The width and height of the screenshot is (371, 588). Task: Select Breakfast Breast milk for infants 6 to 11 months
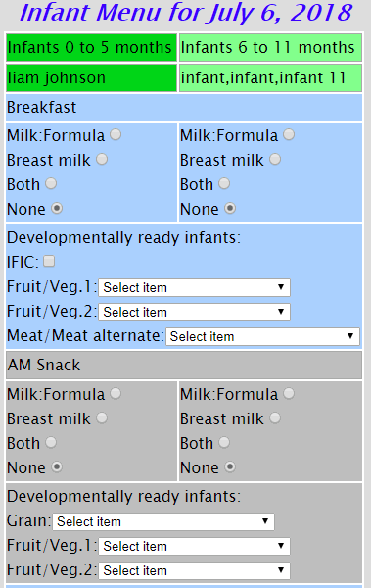[275, 159]
